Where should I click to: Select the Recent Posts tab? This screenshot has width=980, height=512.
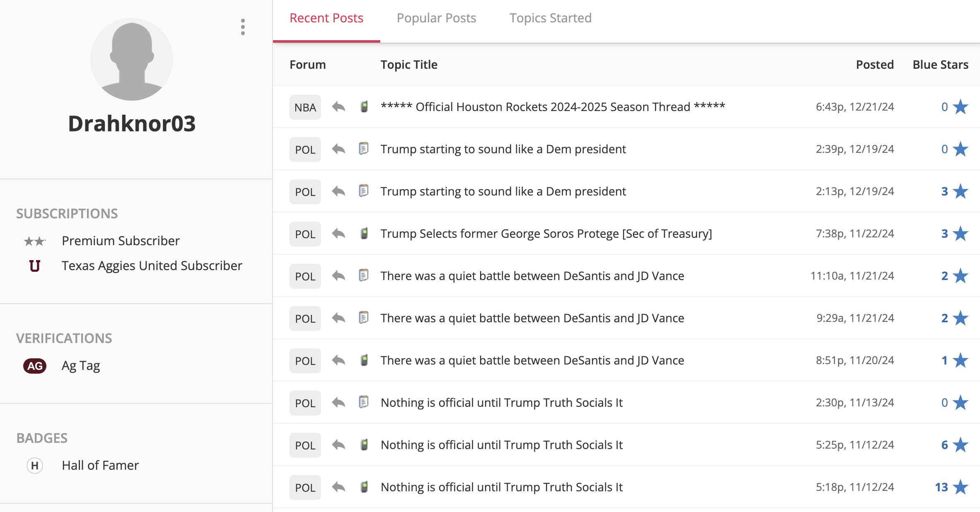(x=326, y=18)
